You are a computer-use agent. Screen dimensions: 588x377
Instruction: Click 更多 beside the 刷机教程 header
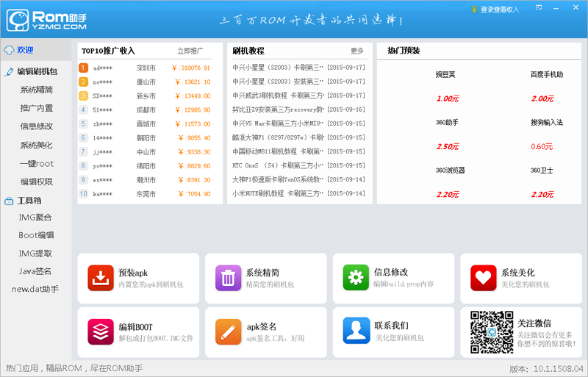click(357, 51)
